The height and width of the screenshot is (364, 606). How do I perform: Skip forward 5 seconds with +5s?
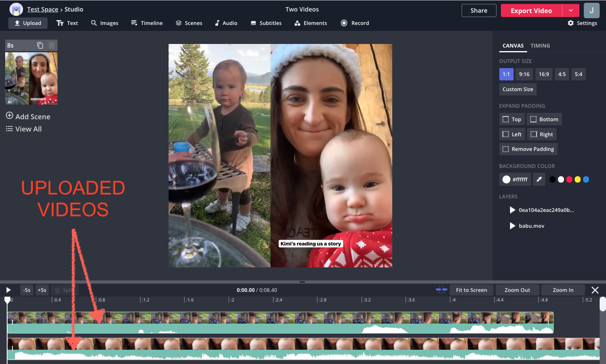pyautogui.click(x=42, y=290)
